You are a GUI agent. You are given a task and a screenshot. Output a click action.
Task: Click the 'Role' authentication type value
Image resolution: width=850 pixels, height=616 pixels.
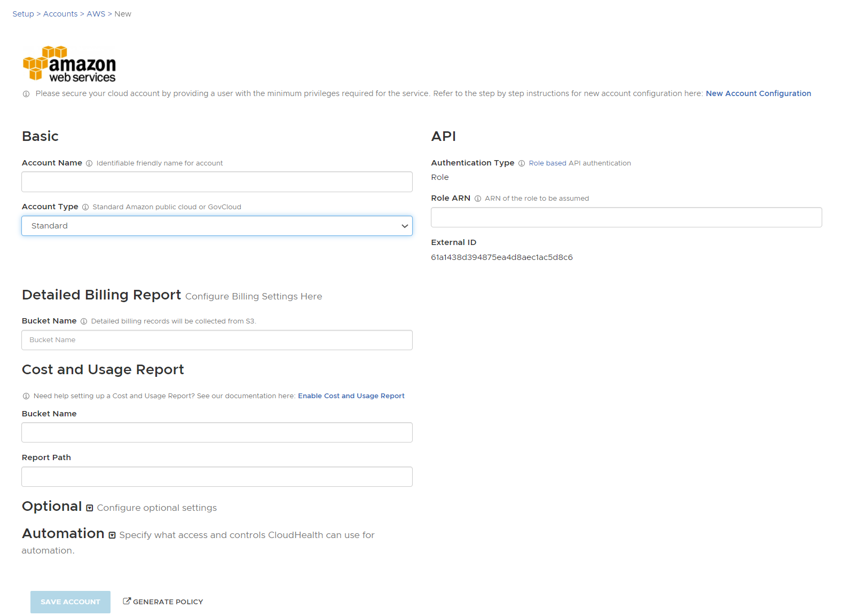pos(440,177)
